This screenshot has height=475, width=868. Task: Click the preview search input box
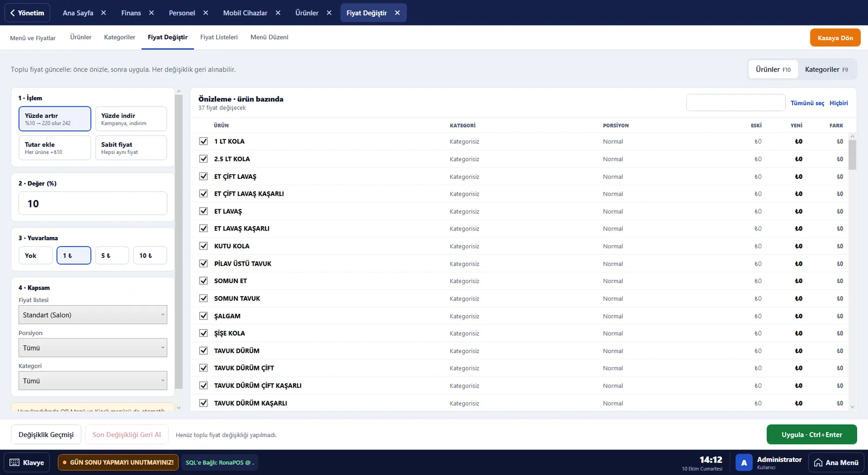[x=736, y=102]
